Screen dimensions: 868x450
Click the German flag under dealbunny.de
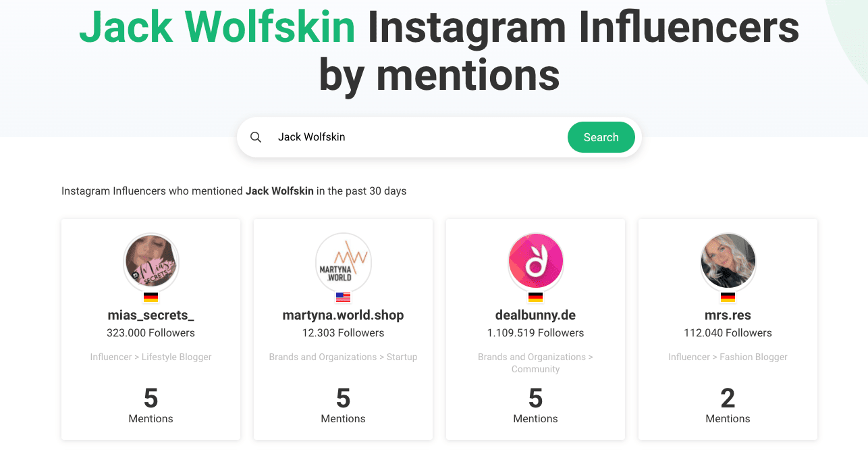pyautogui.click(x=535, y=297)
